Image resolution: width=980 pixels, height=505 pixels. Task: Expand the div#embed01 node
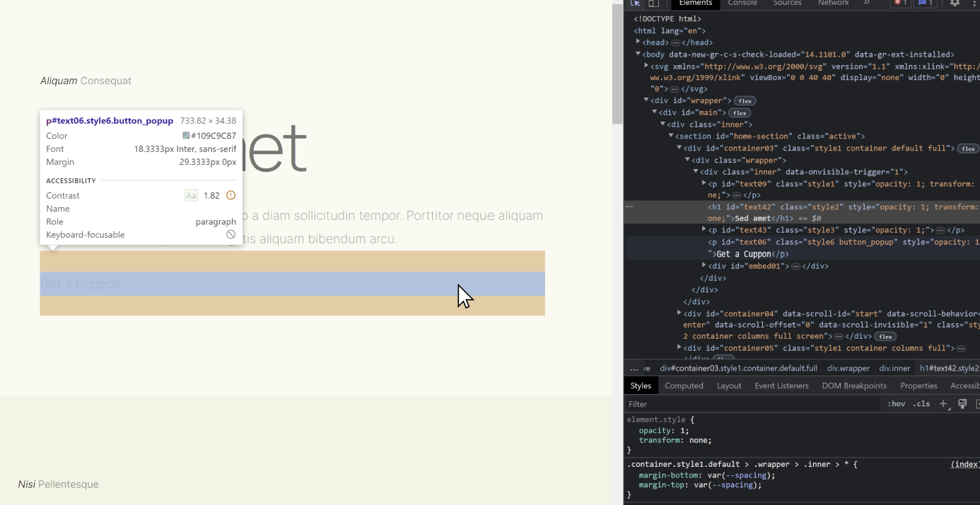tap(704, 266)
